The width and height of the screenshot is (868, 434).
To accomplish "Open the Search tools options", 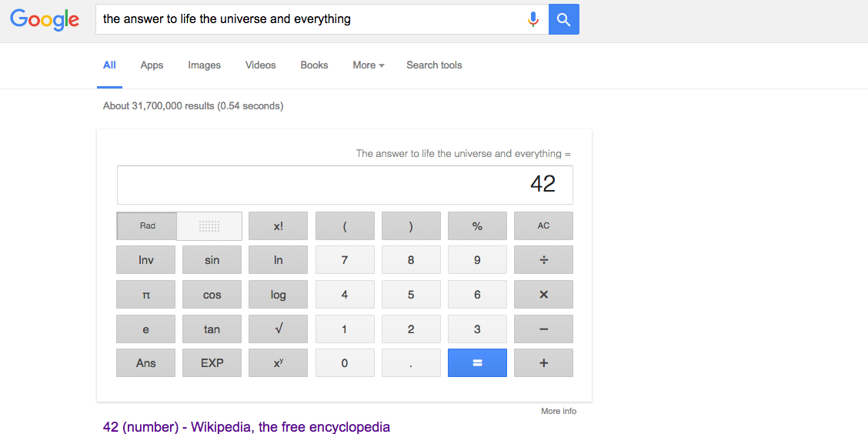I will click(x=434, y=65).
